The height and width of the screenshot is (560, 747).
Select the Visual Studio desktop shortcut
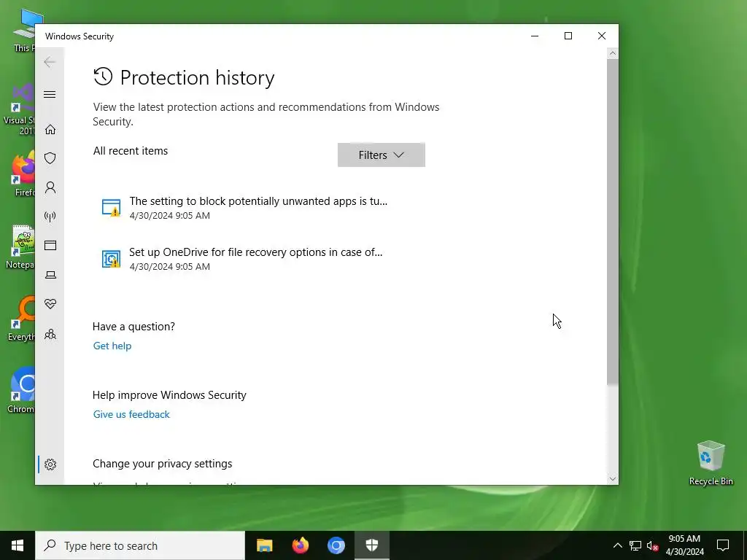pos(20,109)
